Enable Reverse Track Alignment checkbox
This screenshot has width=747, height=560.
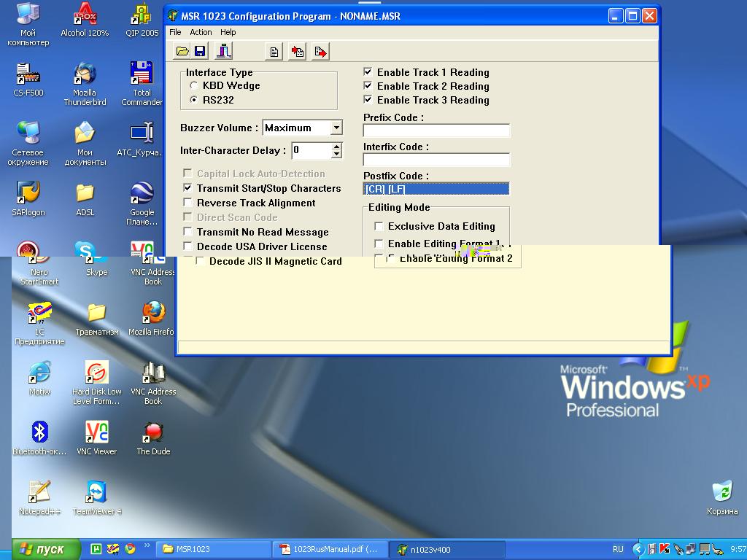point(187,203)
